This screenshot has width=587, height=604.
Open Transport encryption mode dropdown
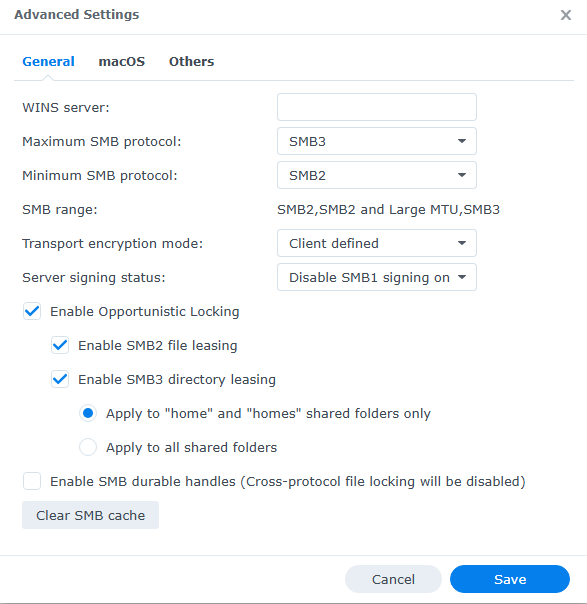(377, 243)
